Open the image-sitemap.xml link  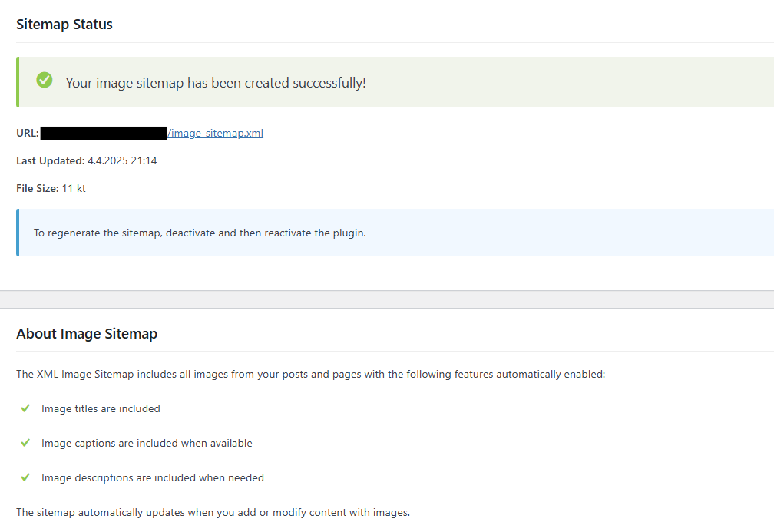click(215, 134)
